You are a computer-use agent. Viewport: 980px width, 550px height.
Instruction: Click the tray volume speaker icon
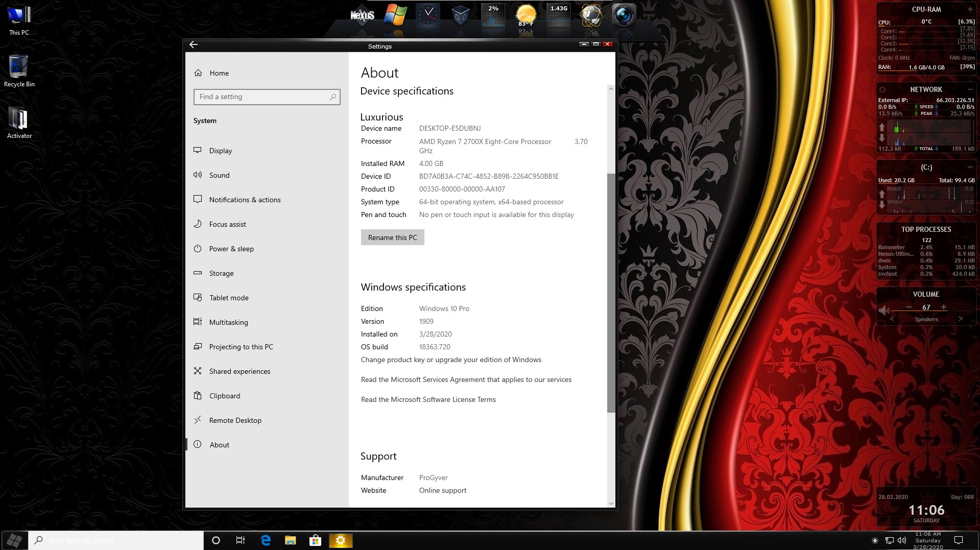pyautogui.click(x=902, y=540)
